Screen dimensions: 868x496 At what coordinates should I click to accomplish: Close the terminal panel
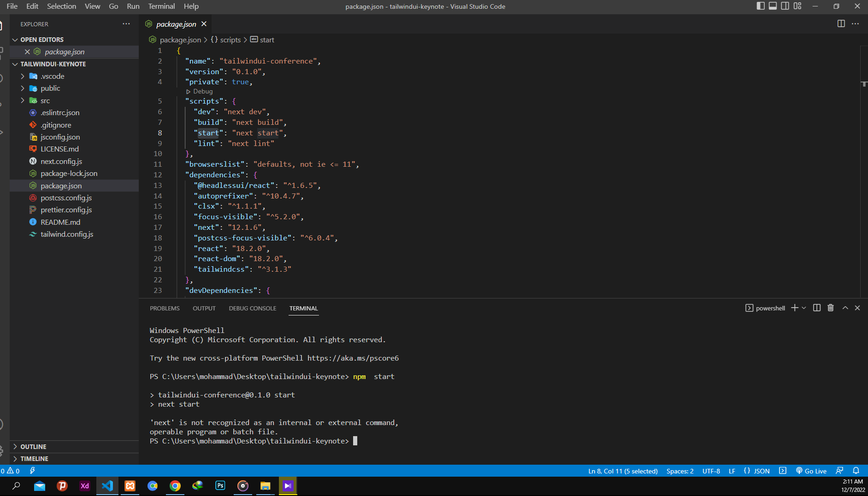coord(857,308)
